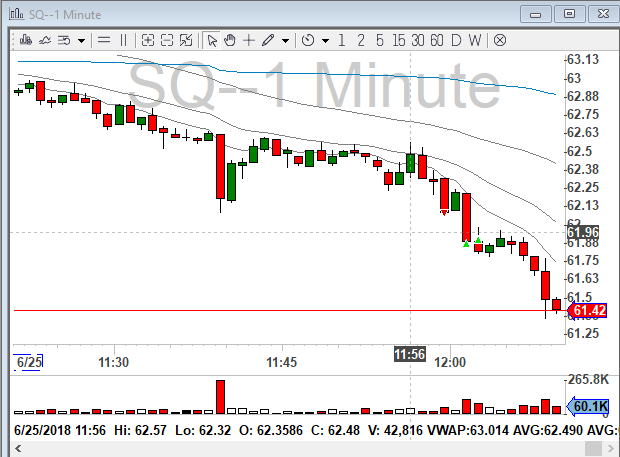Click the circled X remove icon
Viewport: 620px width, 457px height.
coord(500,40)
